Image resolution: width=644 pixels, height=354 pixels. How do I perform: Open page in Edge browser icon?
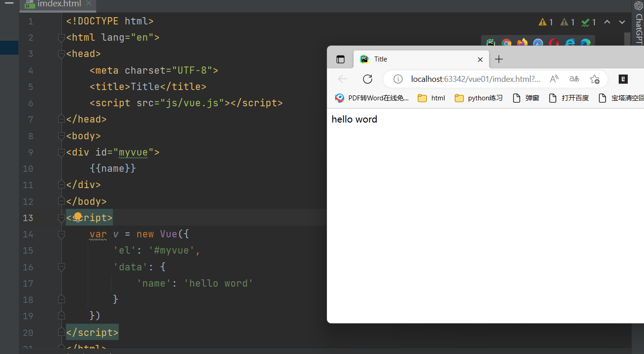pos(585,43)
